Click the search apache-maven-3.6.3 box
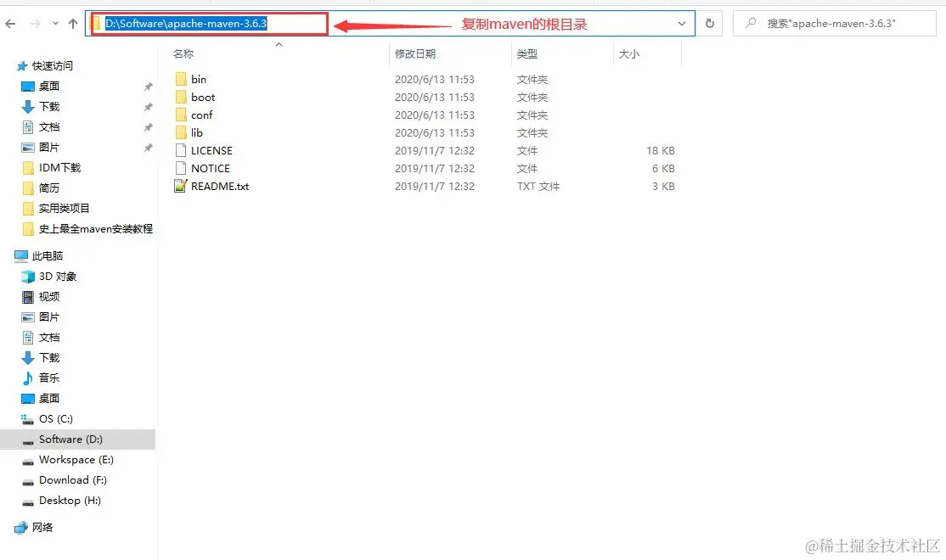The width and height of the screenshot is (946, 560). [x=835, y=24]
